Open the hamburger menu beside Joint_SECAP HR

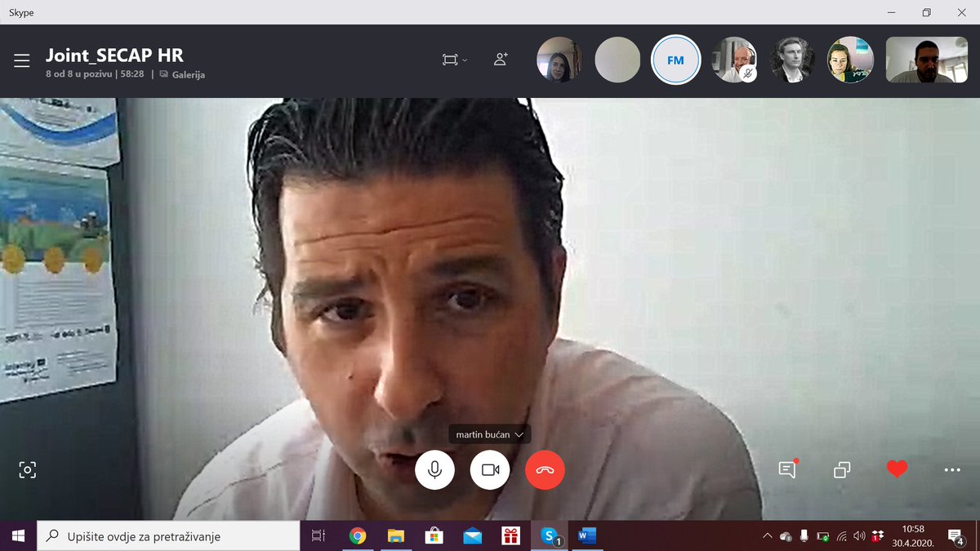point(22,60)
